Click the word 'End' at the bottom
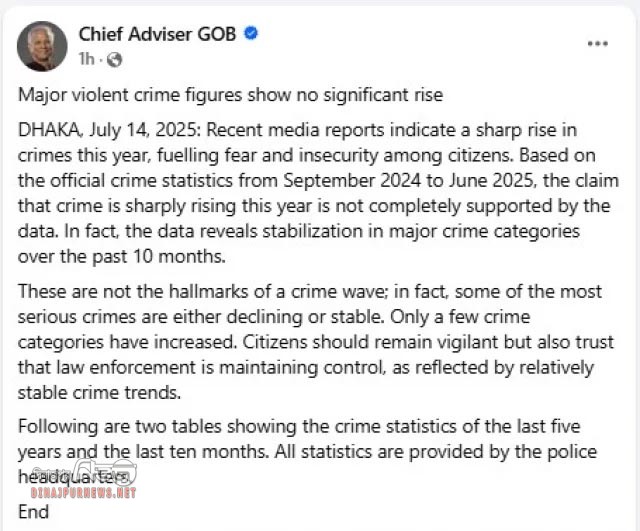 point(33,512)
